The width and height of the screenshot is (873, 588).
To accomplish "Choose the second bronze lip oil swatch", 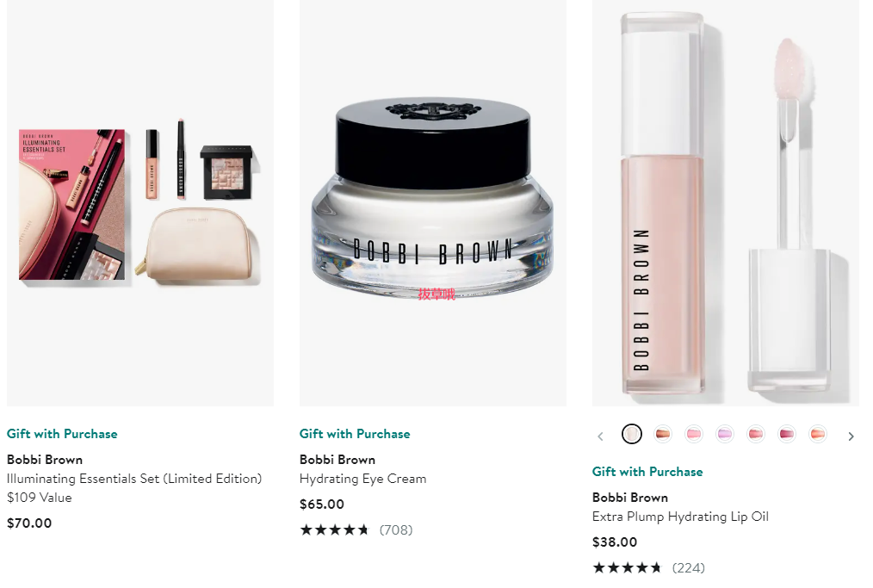I will coord(663,434).
